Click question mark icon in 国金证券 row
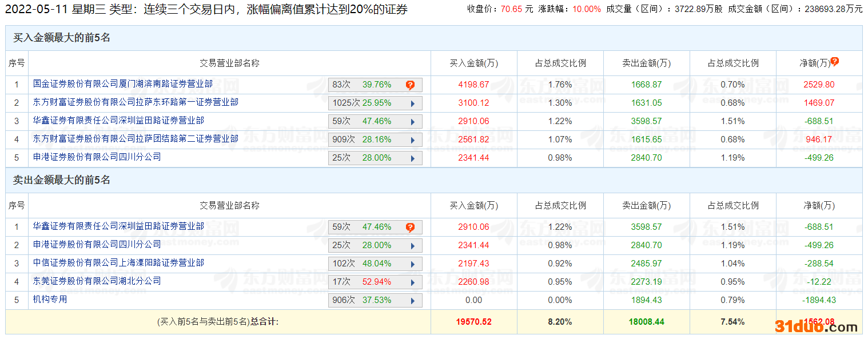 410,85
